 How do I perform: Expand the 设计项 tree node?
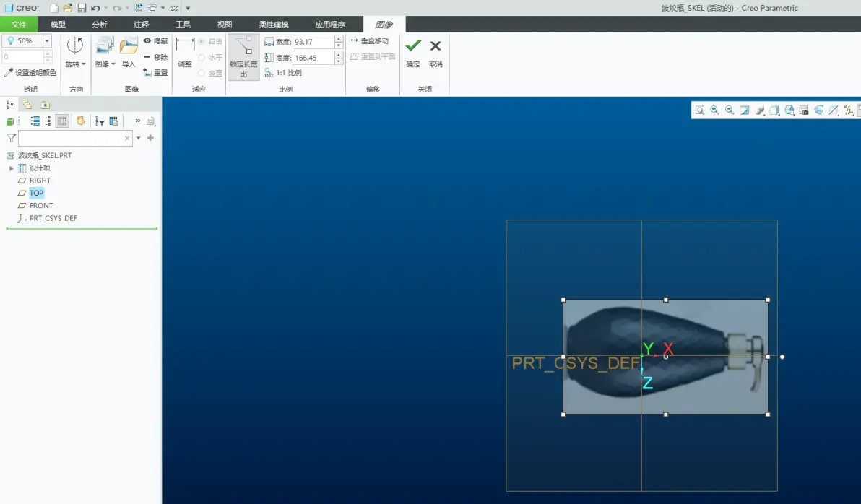[x=12, y=168]
